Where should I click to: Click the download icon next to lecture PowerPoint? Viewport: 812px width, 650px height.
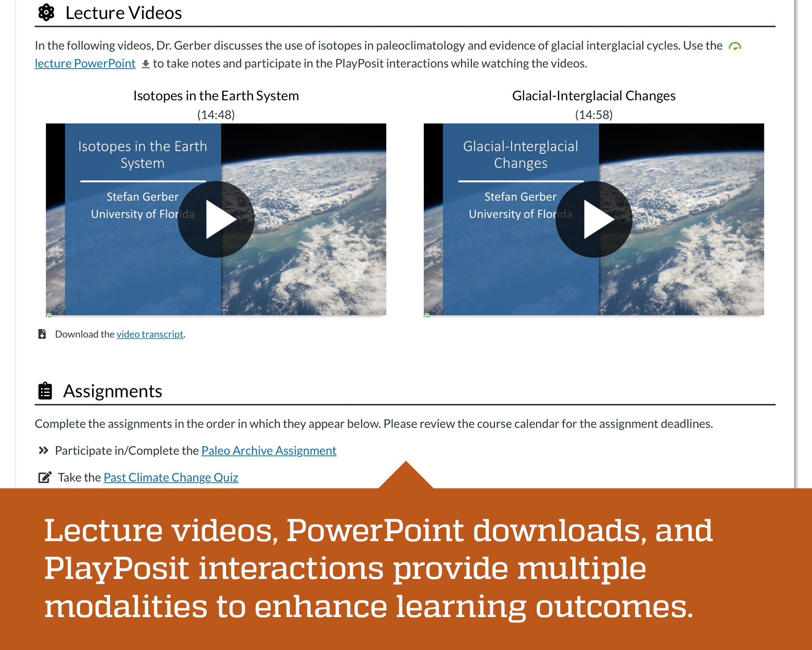(146, 64)
